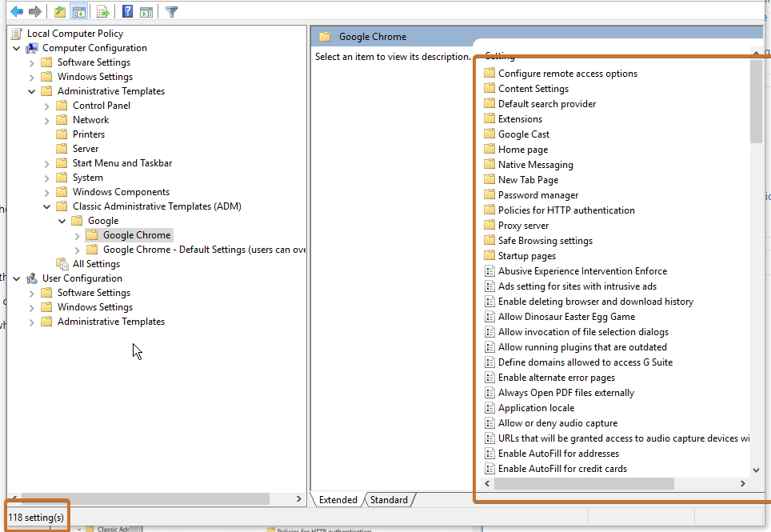Switch to the Standard tab

[x=389, y=499]
